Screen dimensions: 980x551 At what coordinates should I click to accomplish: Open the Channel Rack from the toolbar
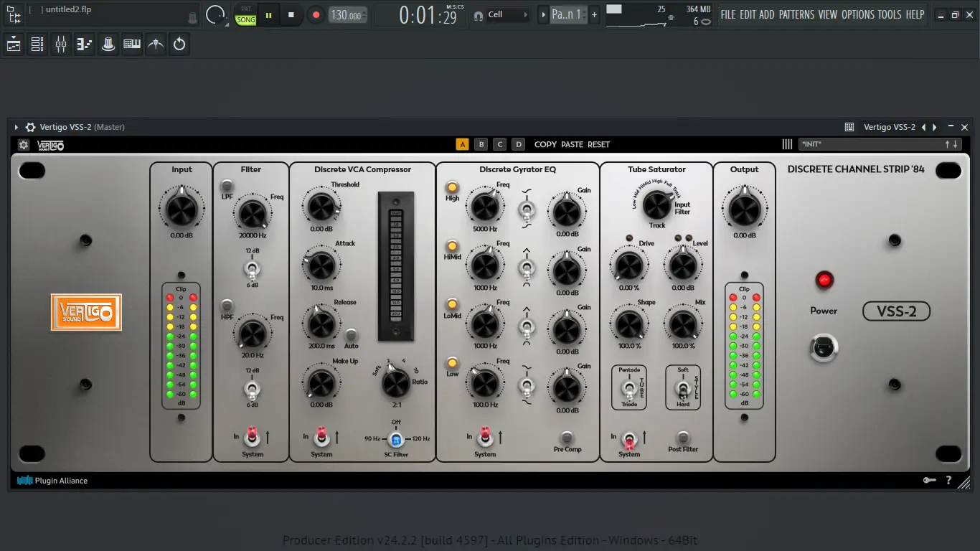click(37, 44)
